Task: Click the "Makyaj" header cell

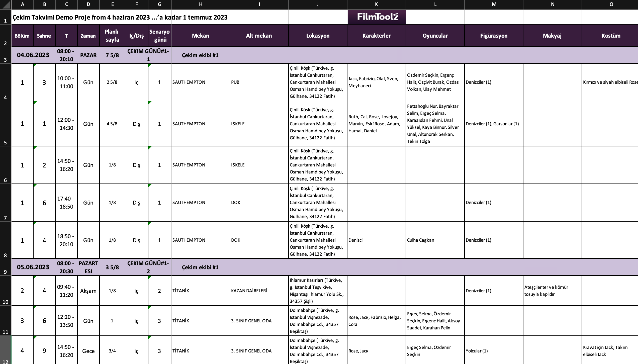Action: click(x=552, y=36)
